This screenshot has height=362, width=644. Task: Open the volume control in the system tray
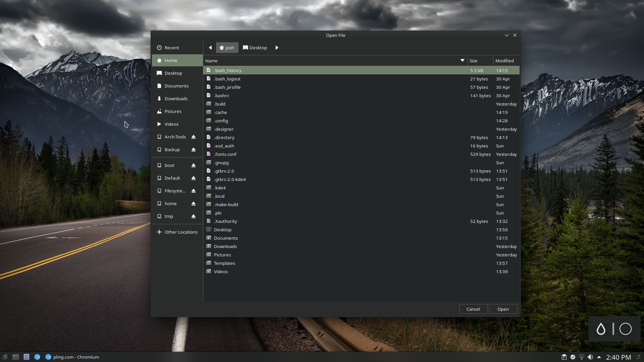coord(590,357)
